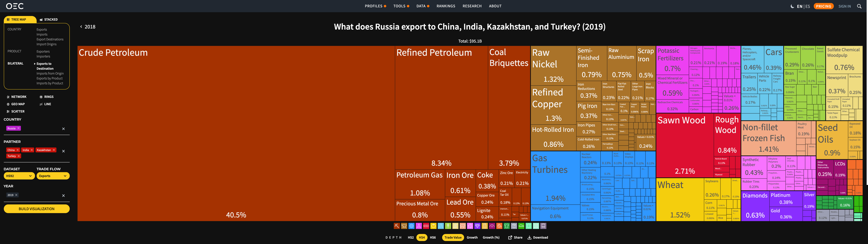This screenshot has width=868, height=244.
Task: Switch to the Stacked tab
Action: [49, 20]
